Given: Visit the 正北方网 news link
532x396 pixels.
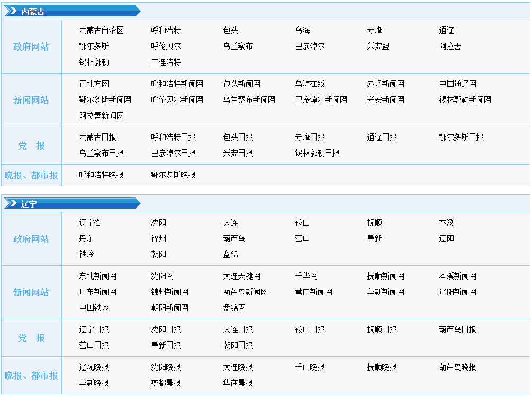Looking at the screenshot, I should pos(94,84).
